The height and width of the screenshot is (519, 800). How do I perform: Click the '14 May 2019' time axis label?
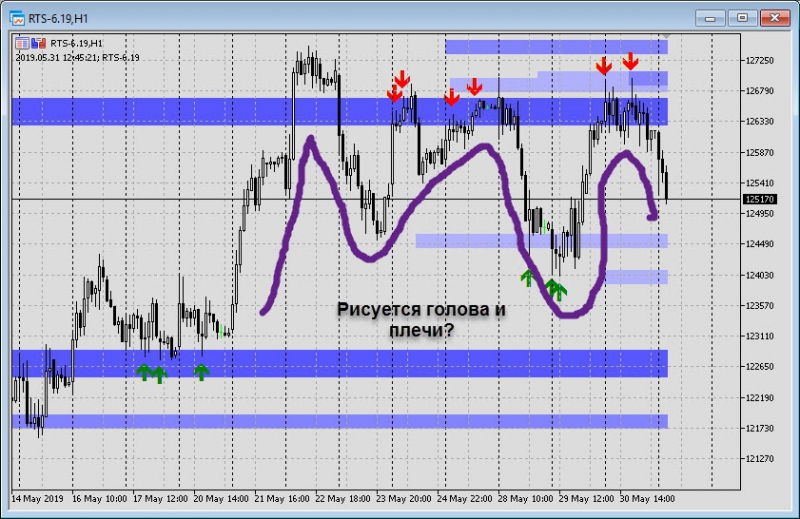37,499
